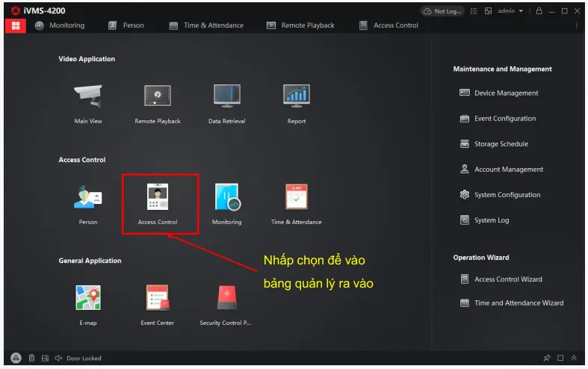Launch the Event Center module
Image resolution: width=588 pixels, height=369 pixels.
(158, 298)
